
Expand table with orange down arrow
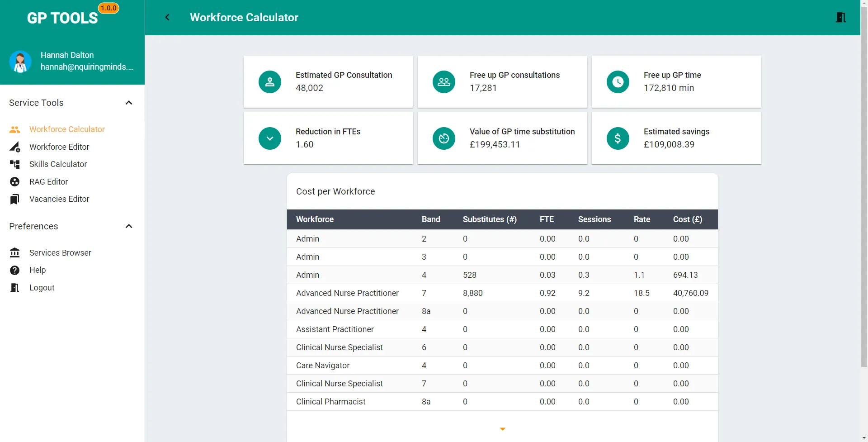pos(502,429)
